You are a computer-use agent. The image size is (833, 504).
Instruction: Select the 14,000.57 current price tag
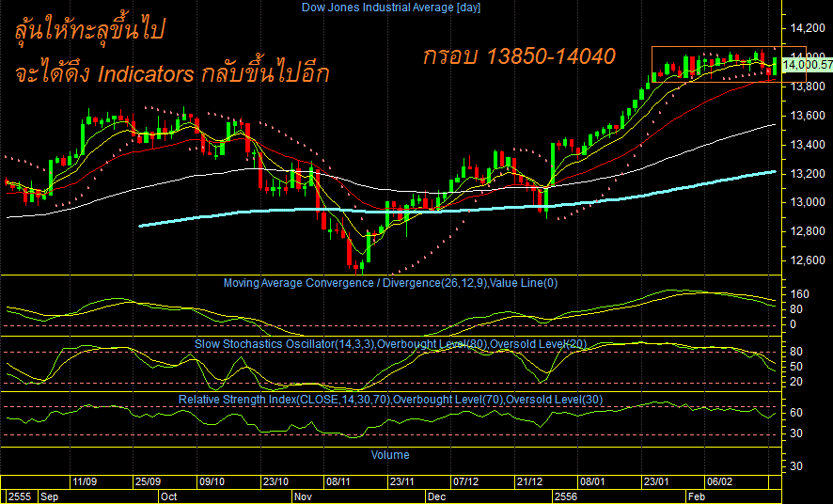pos(808,64)
